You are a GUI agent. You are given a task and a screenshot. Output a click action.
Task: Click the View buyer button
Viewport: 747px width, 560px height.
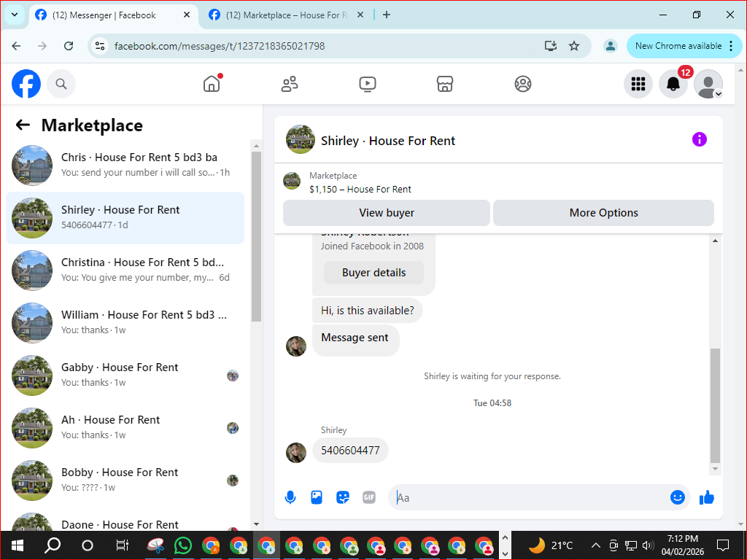pos(387,213)
